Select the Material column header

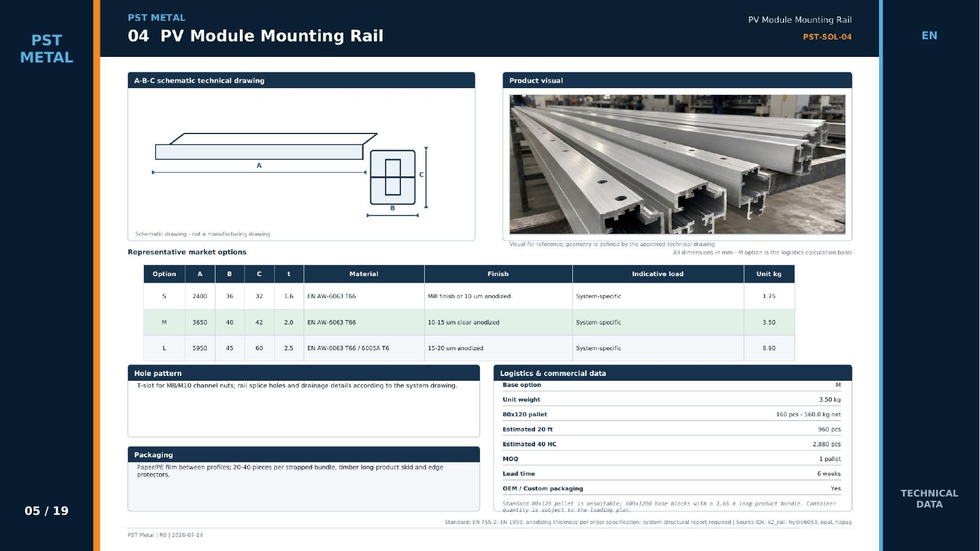364,274
